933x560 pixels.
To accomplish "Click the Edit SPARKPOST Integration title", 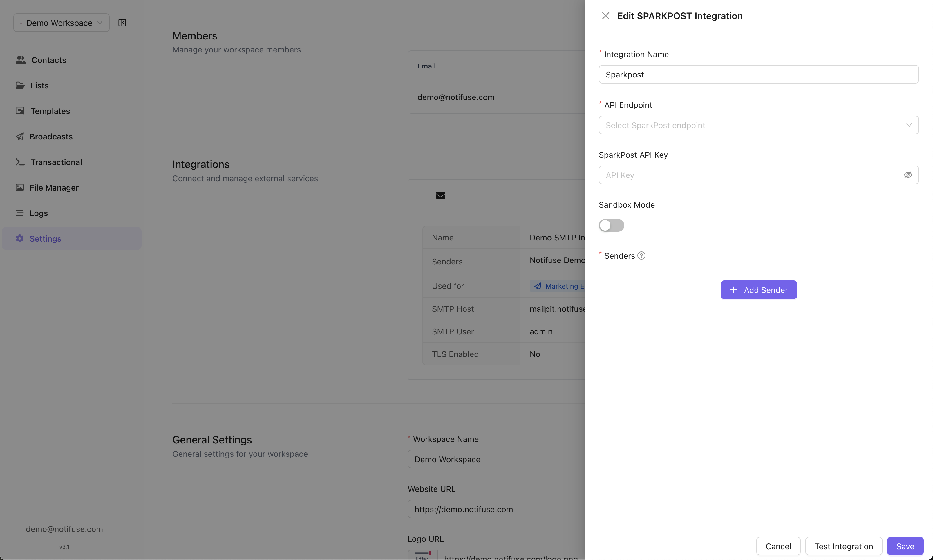I will 680,16.
